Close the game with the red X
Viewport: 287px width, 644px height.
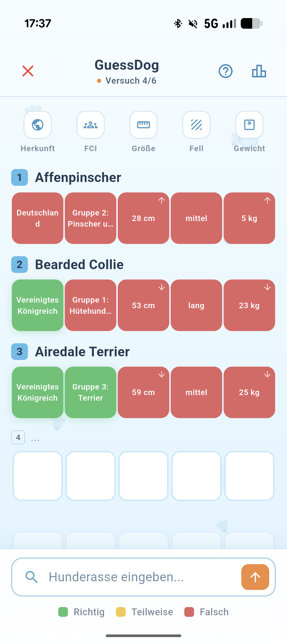point(28,71)
